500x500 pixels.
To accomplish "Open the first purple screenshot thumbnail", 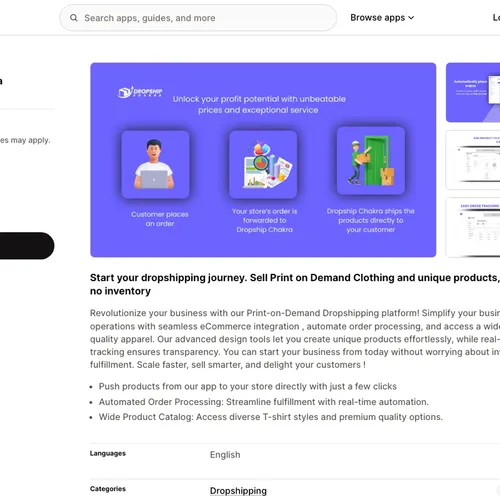I will [x=473, y=92].
